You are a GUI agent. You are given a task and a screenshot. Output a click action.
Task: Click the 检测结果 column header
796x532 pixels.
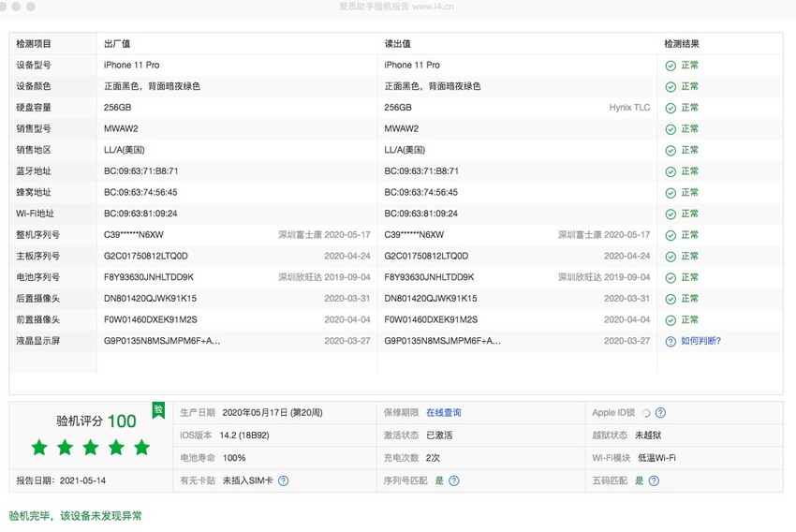click(681, 44)
